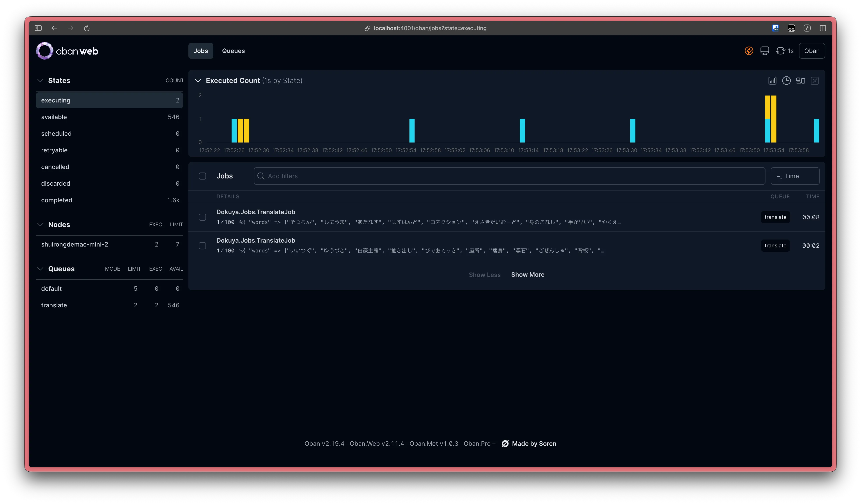The image size is (861, 504).
Task: Collapse the States sidebar section
Action: tap(40, 81)
